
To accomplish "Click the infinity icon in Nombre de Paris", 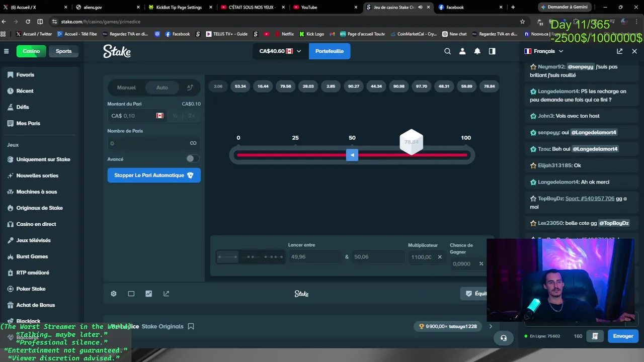I will pyautogui.click(x=193, y=143).
